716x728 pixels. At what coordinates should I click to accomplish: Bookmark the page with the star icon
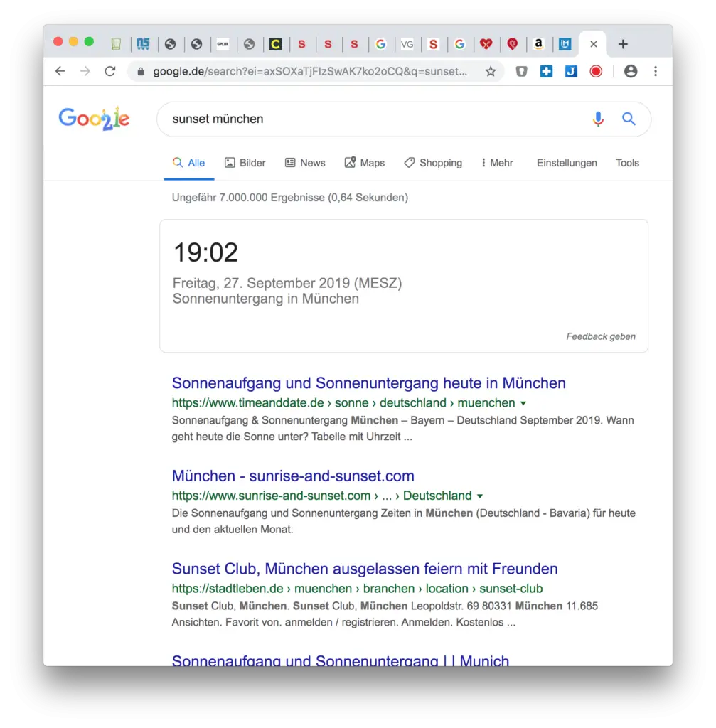pos(490,71)
